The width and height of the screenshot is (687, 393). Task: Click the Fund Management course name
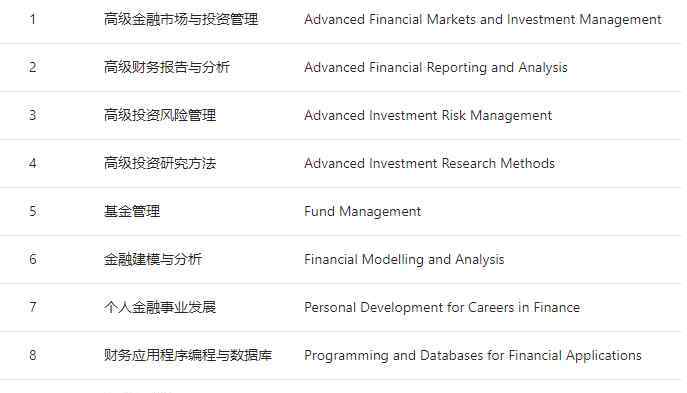click(x=362, y=212)
